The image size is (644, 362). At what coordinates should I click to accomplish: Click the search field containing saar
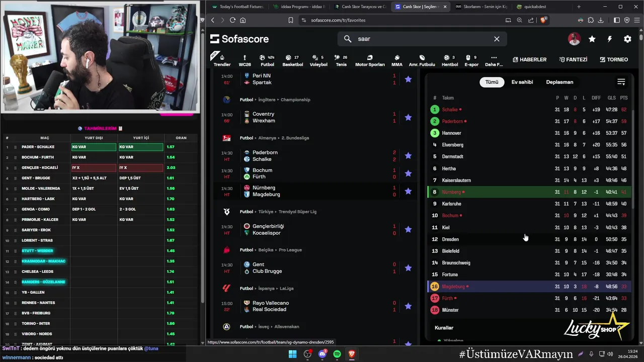pos(422,39)
